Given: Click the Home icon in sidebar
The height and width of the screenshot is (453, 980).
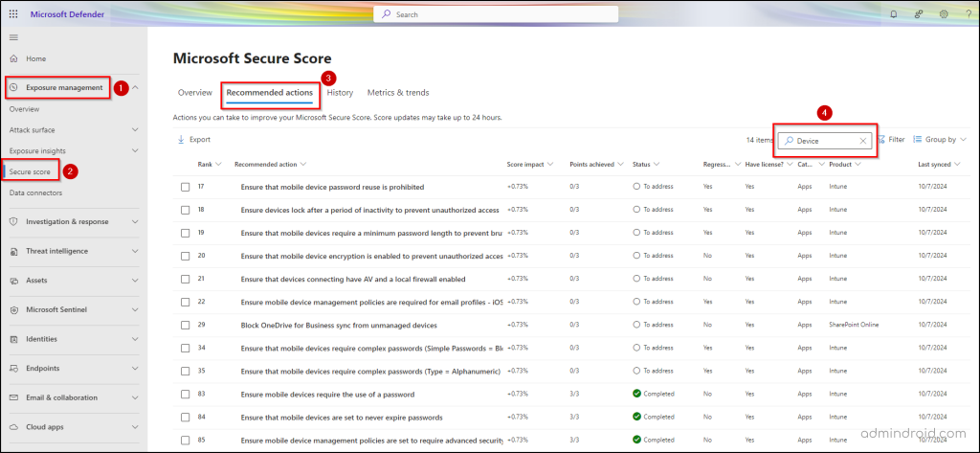Looking at the screenshot, I should [14, 58].
